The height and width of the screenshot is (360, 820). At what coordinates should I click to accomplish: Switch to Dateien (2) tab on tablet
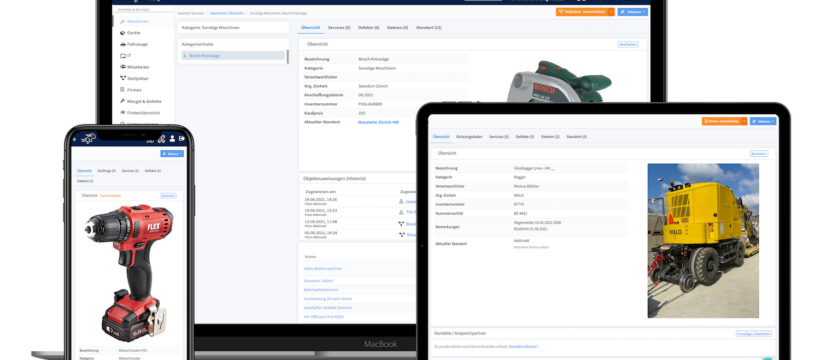click(550, 137)
